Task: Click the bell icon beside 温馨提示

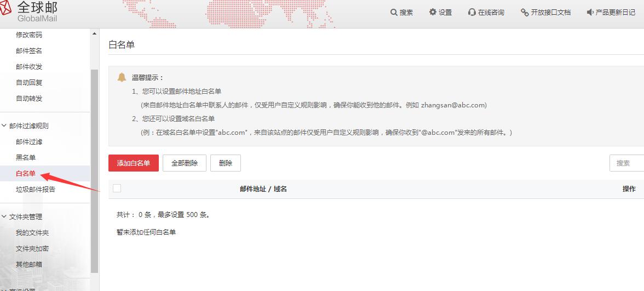Action: [x=122, y=77]
